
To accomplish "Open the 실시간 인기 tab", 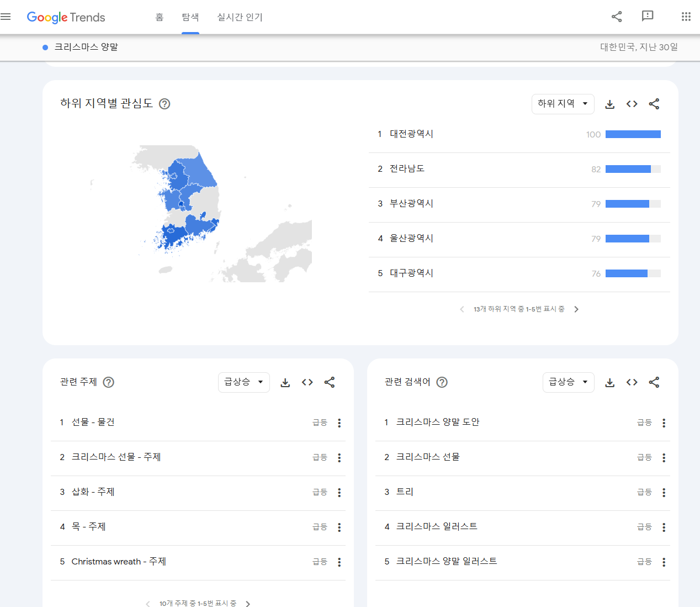I will (240, 17).
